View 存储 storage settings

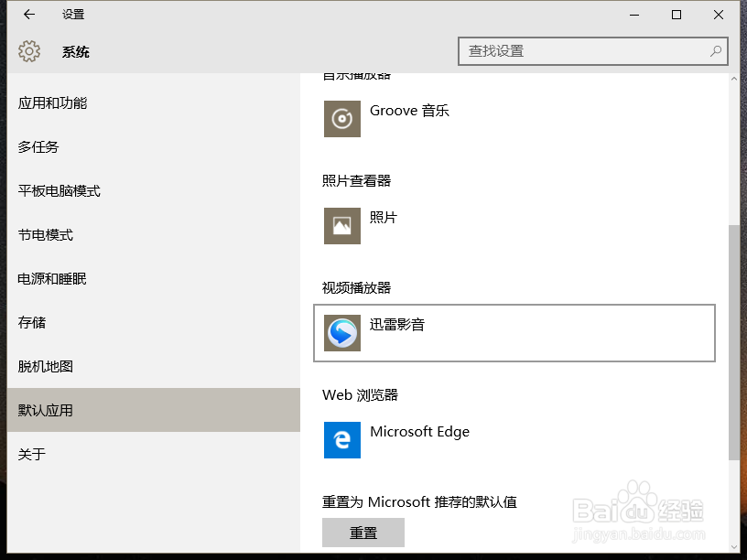tap(37, 322)
